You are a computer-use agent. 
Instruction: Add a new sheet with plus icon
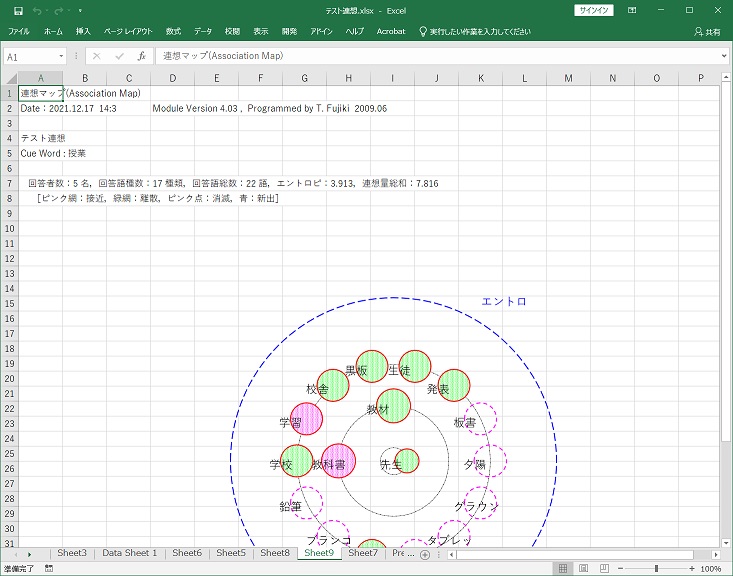(425, 553)
